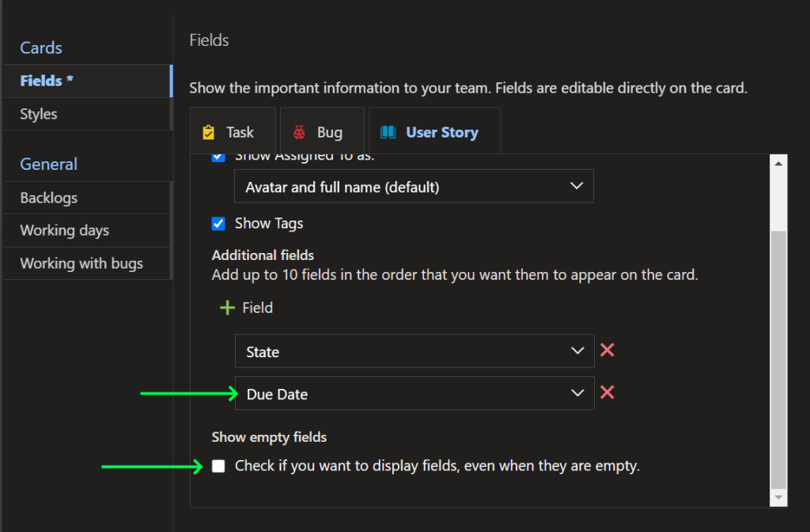Open the Avatar and full name dropdown
Image resolution: width=810 pixels, height=532 pixels.
tap(414, 187)
